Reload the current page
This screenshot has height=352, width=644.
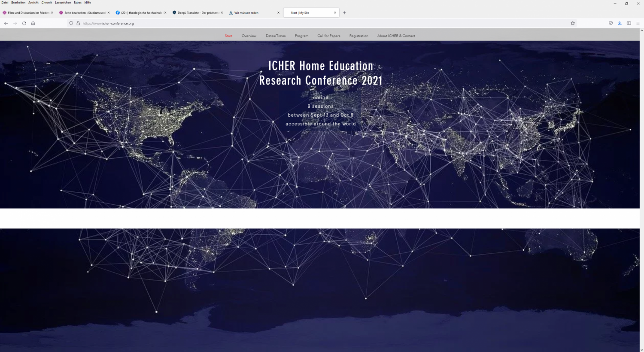tap(24, 23)
